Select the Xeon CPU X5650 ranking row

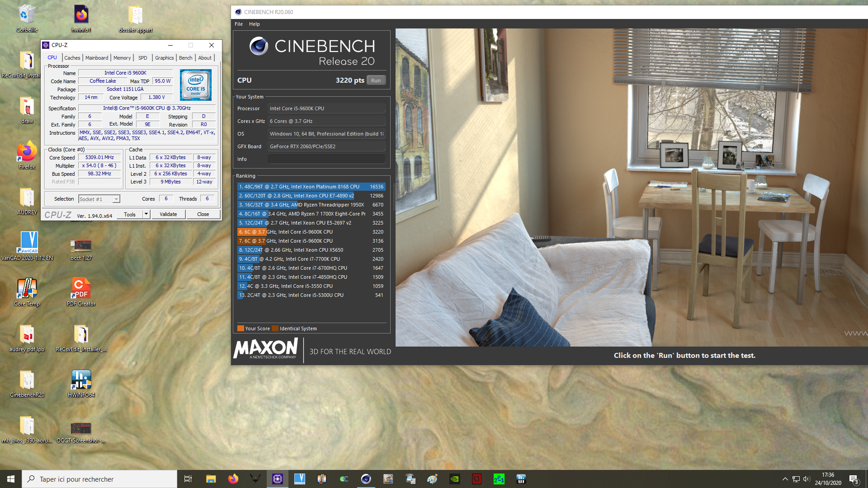point(311,250)
